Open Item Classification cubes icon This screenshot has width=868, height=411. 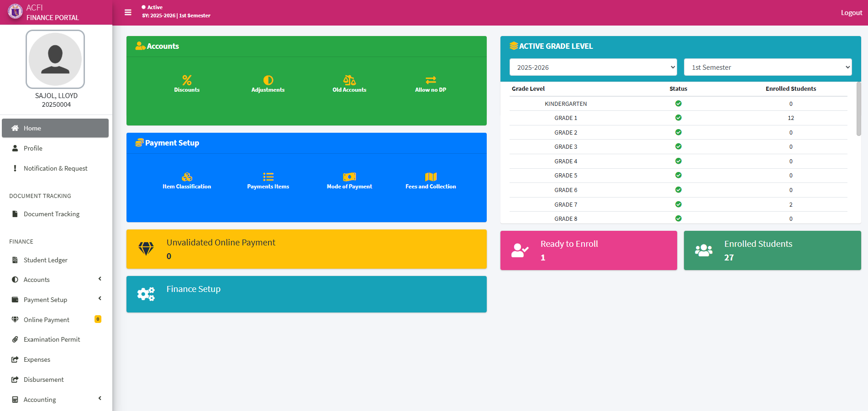(x=187, y=177)
